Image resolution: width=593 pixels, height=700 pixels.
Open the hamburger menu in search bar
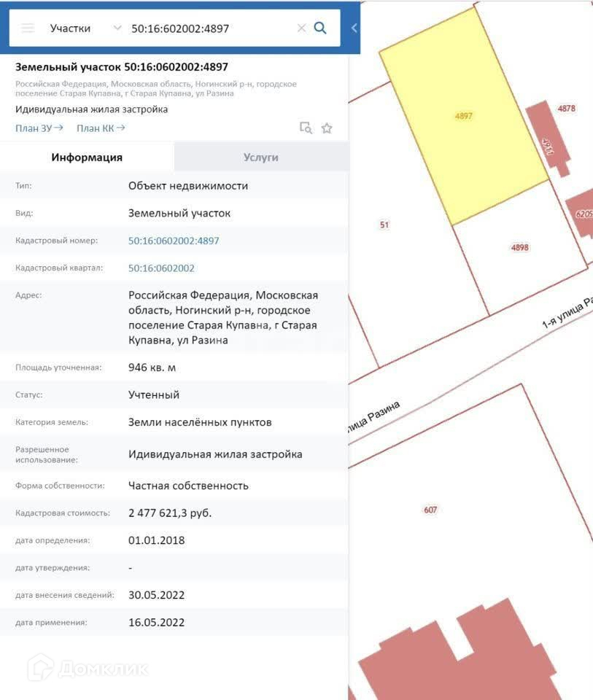point(28,28)
